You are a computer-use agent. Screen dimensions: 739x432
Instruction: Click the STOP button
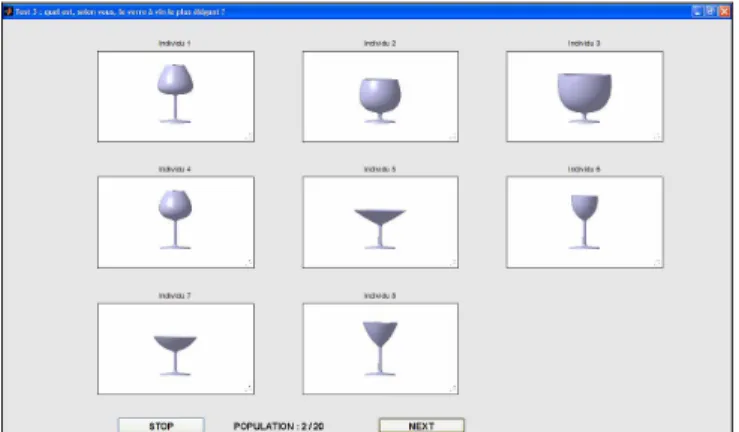pos(161,425)
